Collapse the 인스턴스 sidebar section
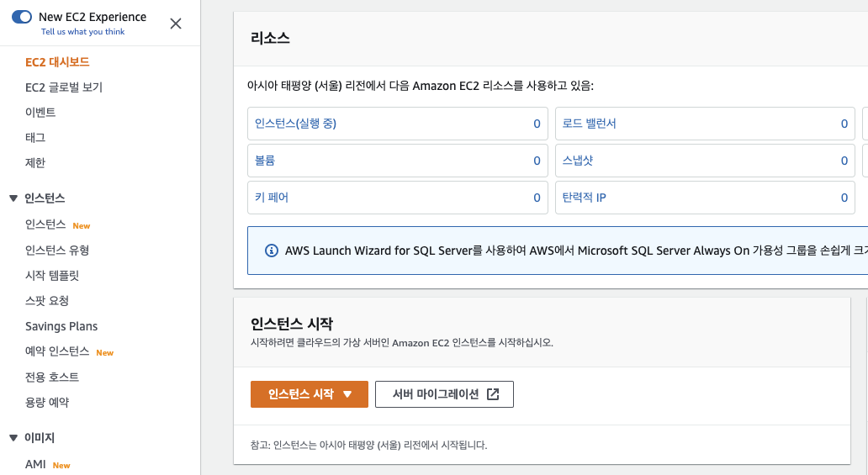Viewport: 868px width, 475px height. [x=13, y=198]
